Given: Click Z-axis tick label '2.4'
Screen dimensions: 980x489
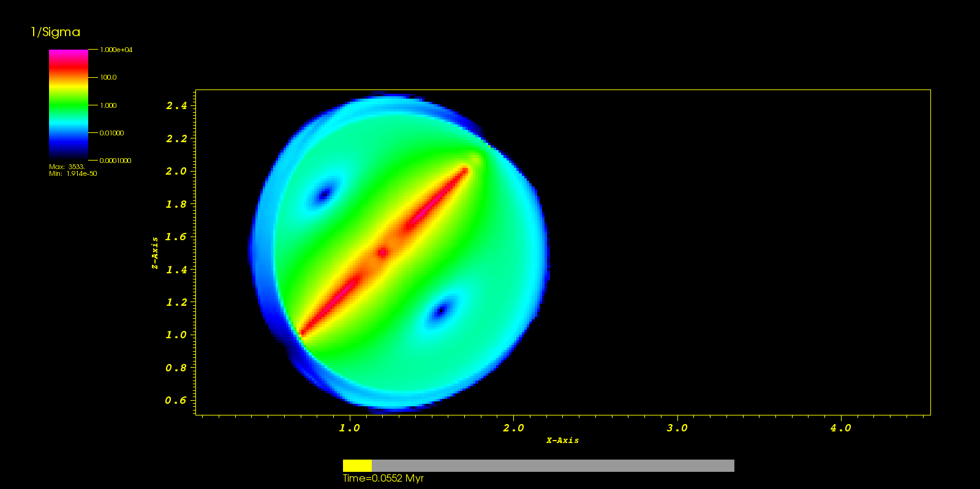Looking at the screenshot, I should click(x=176, y=105).
